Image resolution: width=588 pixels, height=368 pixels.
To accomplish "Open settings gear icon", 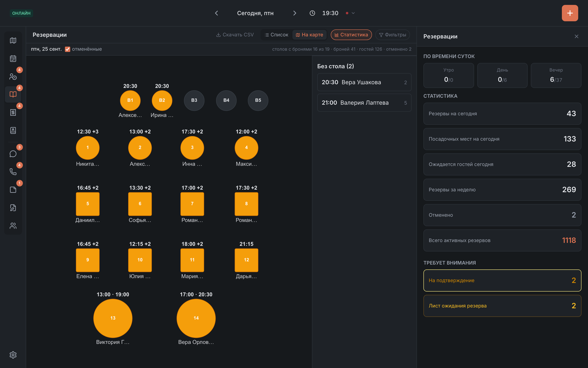I will [13, 355].
